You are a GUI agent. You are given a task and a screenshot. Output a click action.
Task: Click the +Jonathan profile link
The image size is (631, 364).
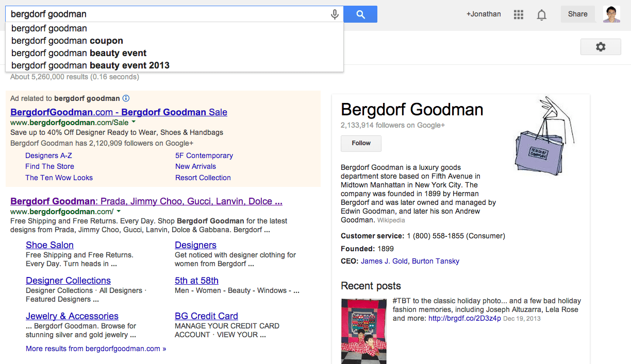(x=484, y=14)
